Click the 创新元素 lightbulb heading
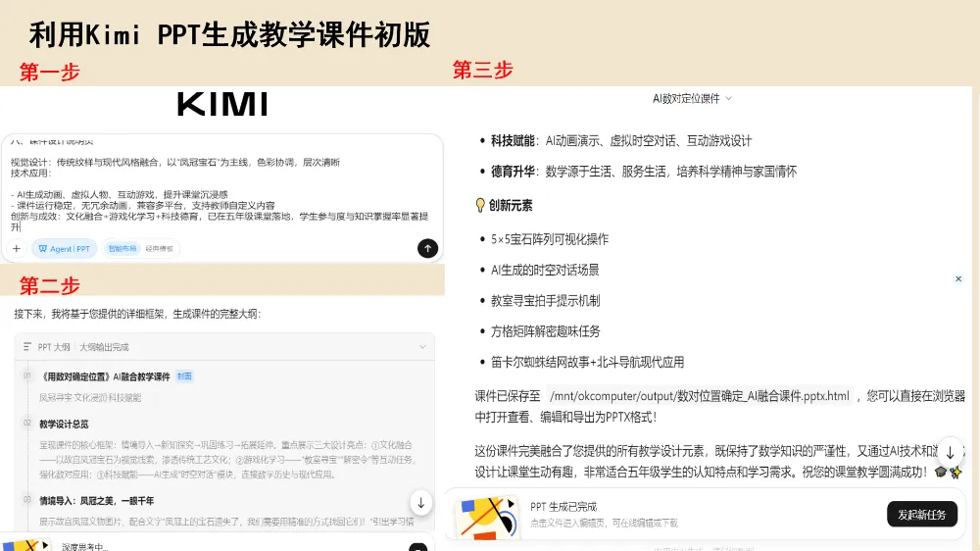This screenshot has width=980, height=551. pyautogui.click(x=504, y=206)
